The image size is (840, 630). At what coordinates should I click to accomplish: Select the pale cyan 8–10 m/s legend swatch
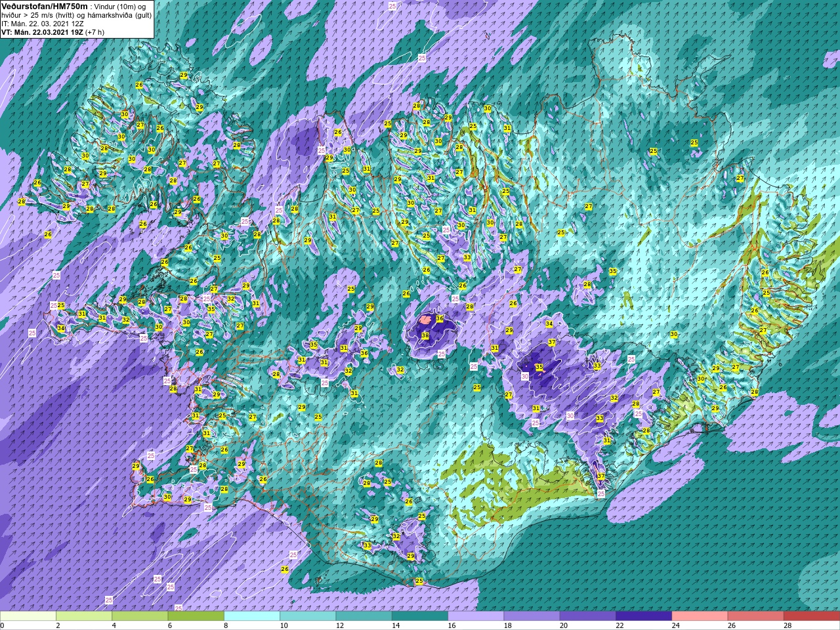(252, 616)
